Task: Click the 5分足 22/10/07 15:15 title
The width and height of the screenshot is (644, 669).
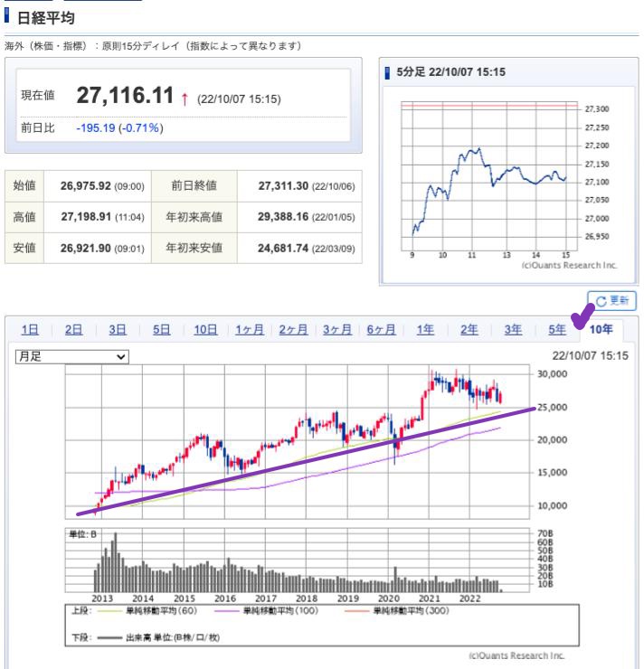Action: [x=450, y=71]
